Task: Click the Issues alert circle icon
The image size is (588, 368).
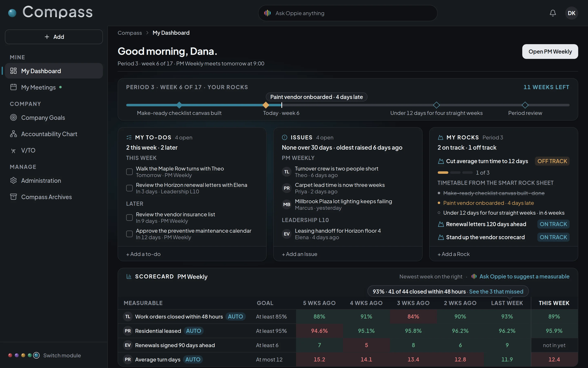Action: coord(285,138)
